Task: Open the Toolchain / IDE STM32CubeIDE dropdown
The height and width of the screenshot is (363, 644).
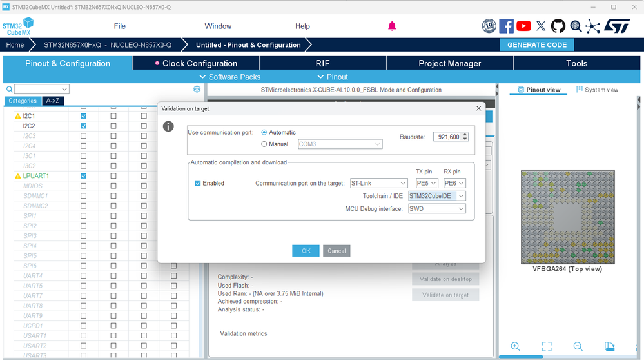Action: click(x=437, y=196)
